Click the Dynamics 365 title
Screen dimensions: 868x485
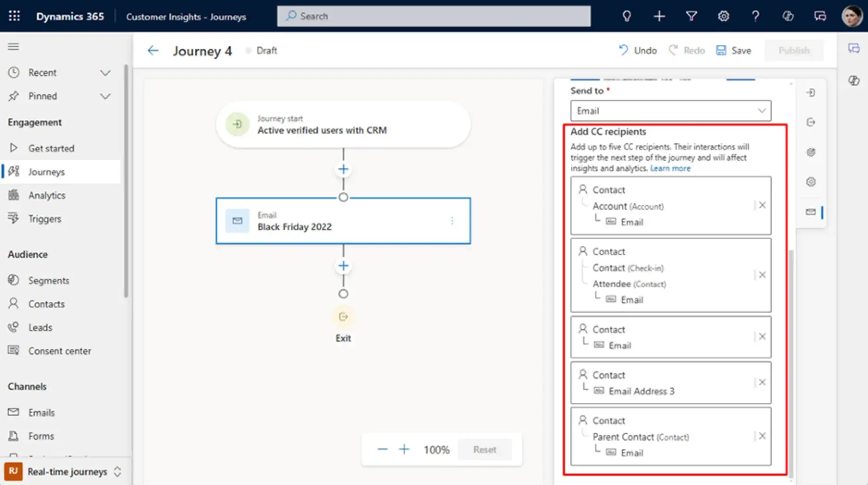tap(70, 16)
